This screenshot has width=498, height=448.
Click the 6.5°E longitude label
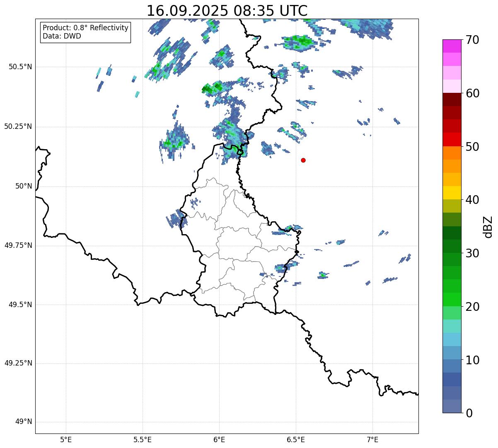click(x=296, y=439)
